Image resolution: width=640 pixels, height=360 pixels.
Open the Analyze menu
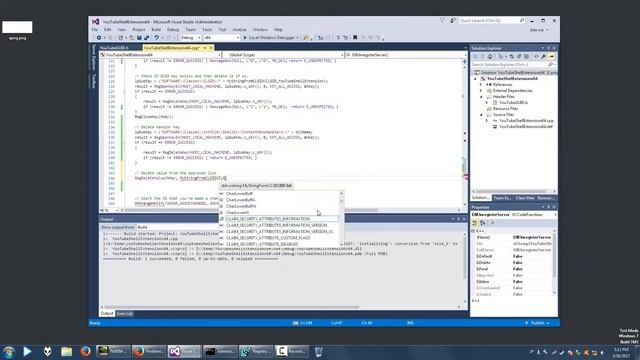[239, 29]
